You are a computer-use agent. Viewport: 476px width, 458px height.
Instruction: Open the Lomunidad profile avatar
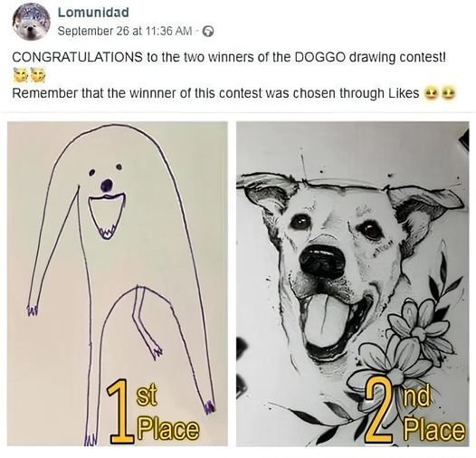point(32,24)
